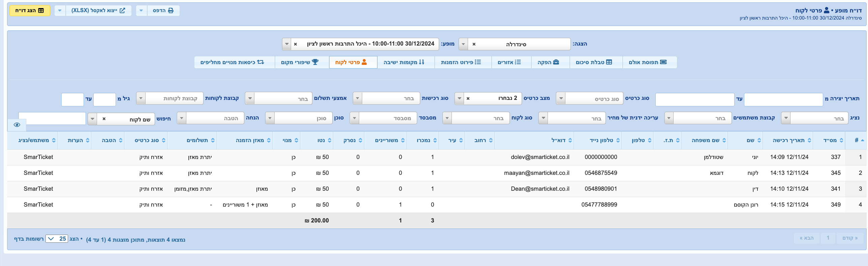The height and width of the screenshot is (266, 868).
Task: Switch to כיסאות מנויים מחליפים tab
Action: pyautogui.click(x=234, y=62)
